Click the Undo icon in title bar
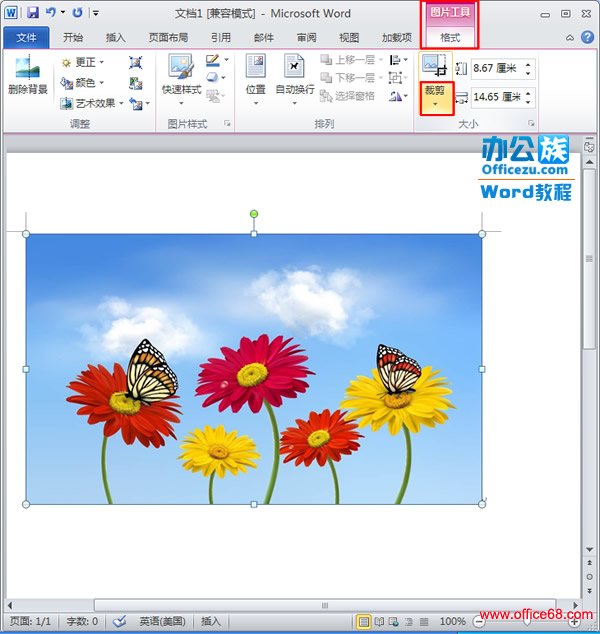 [50, 13]
